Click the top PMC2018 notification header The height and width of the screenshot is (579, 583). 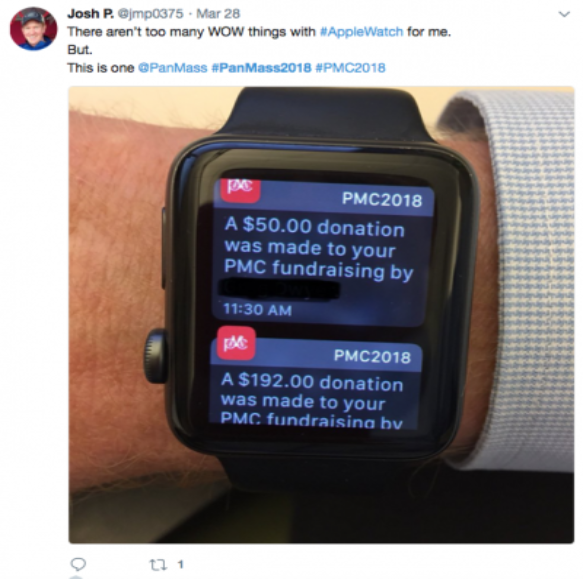point(382,200)
